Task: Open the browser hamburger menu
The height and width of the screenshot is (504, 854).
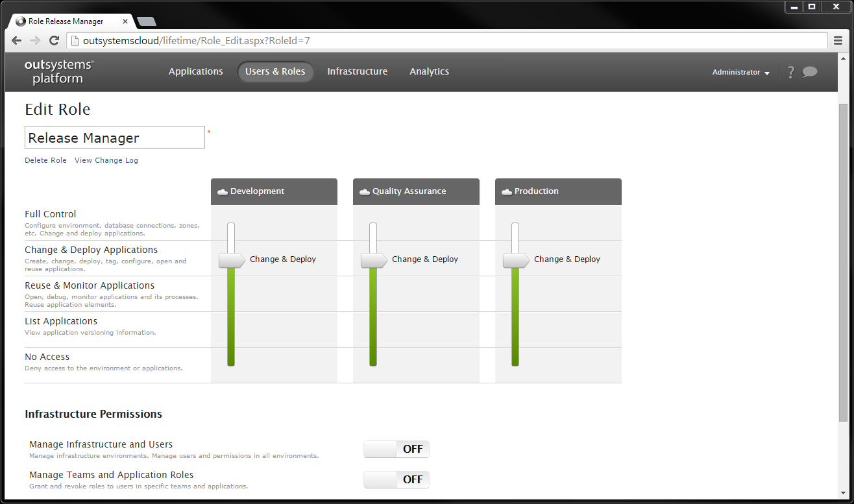Action: pos(838,40)
